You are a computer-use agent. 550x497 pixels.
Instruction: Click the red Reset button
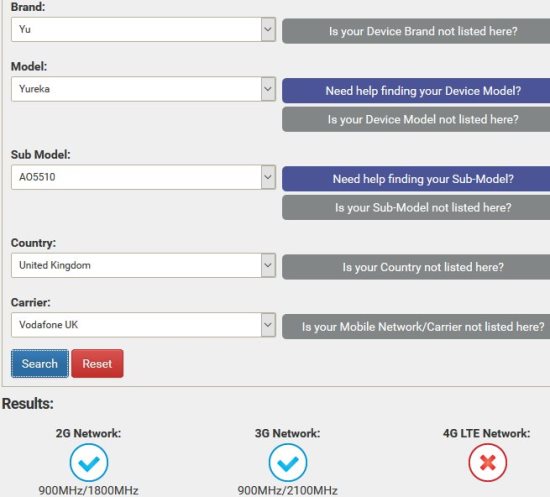tap(97, 364)
